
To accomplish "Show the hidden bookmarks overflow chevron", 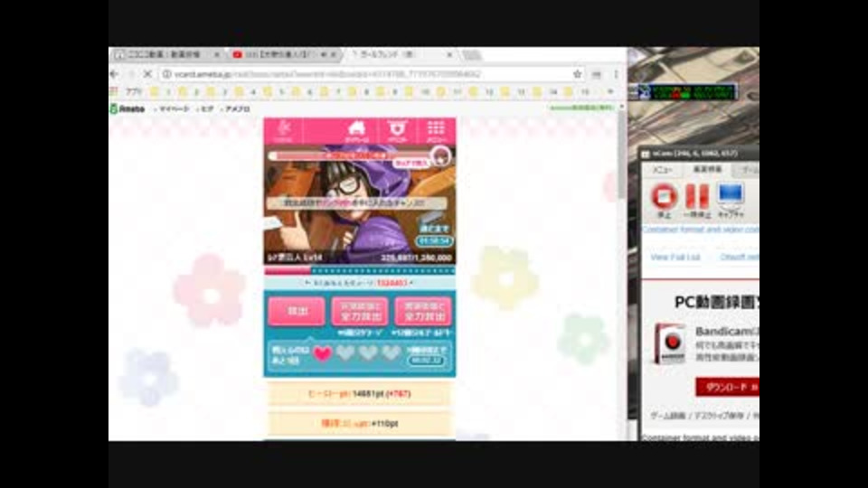I will coord(610,91).
